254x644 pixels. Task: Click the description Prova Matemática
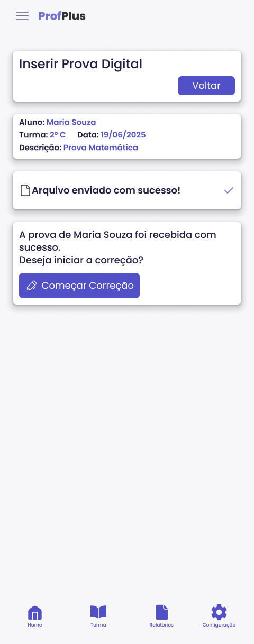coord(101,148)
